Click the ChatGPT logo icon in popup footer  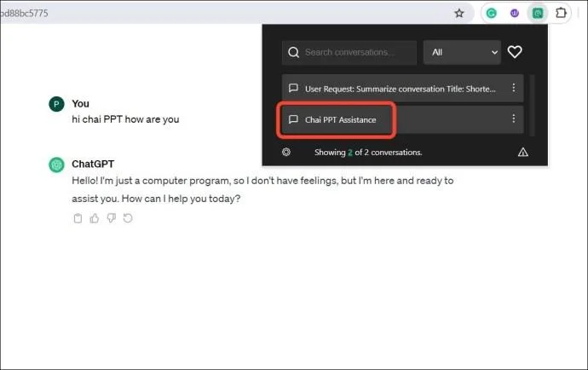click(286, 152)
